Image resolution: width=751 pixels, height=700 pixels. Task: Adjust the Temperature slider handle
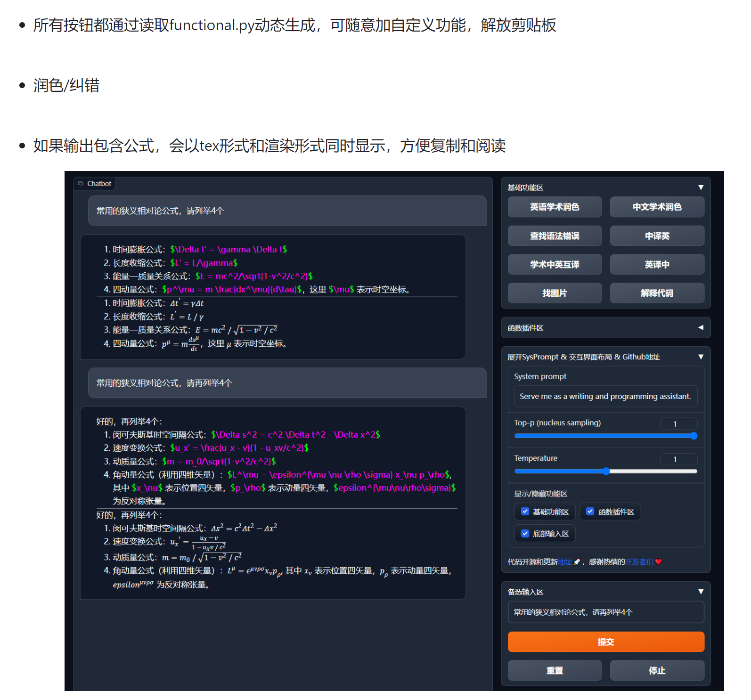606,471
